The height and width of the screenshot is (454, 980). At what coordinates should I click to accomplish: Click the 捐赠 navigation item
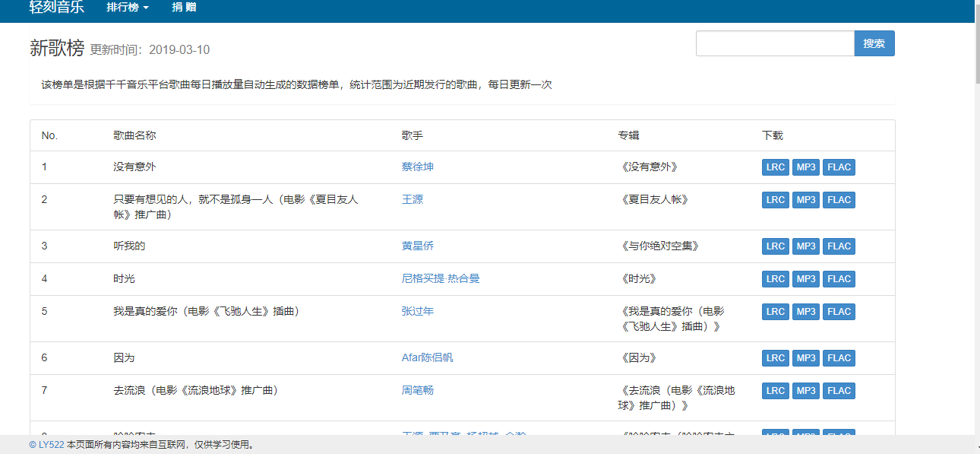click(x=184, y=8)
